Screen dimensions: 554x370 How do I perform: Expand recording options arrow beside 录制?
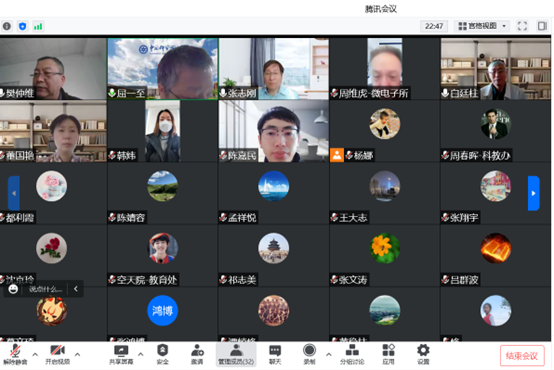[329, 354]
